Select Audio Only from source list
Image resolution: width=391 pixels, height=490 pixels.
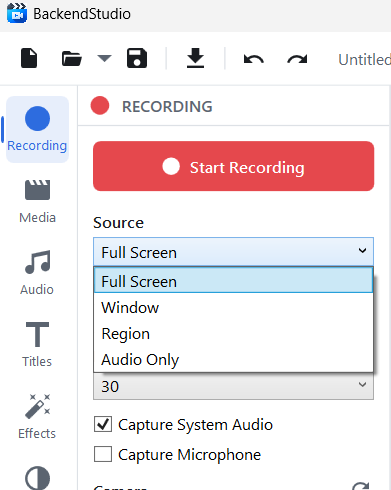point(233,359)
